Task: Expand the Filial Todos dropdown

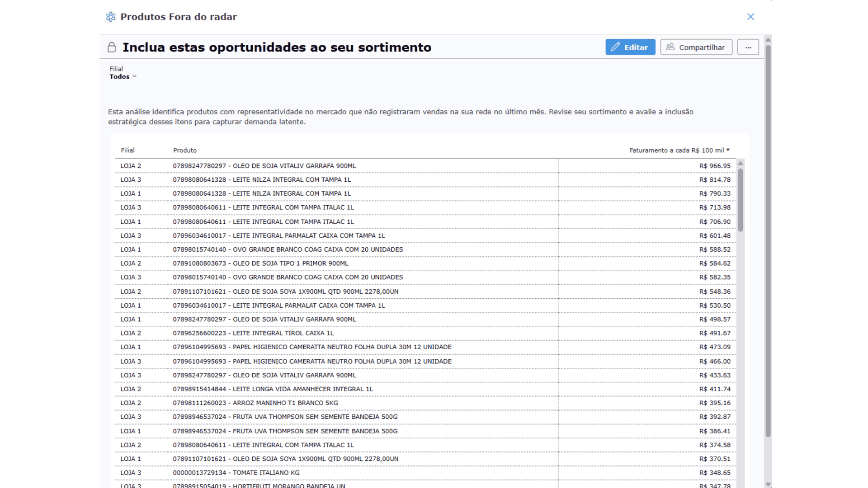Action: point(123,76)
